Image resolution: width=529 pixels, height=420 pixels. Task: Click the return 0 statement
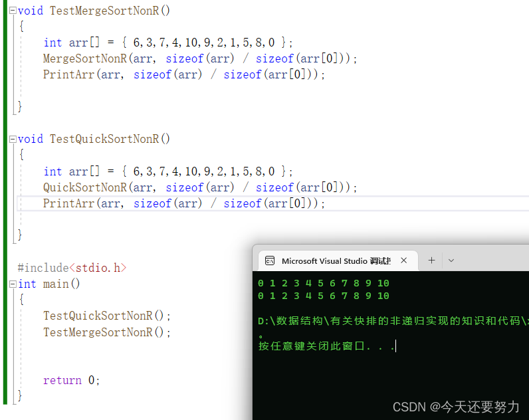pyautogui.click(x=72, y=381)
